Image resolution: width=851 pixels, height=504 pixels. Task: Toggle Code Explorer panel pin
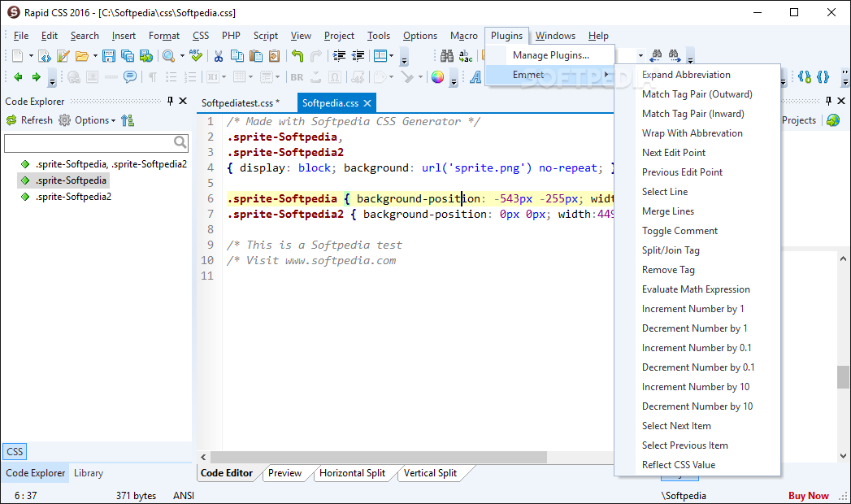pos(171,101)
